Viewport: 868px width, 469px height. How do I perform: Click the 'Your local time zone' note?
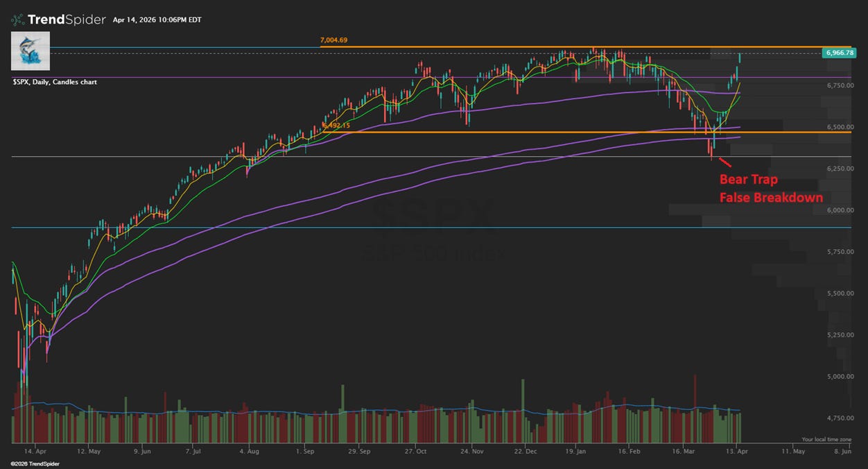click(826, 439)
